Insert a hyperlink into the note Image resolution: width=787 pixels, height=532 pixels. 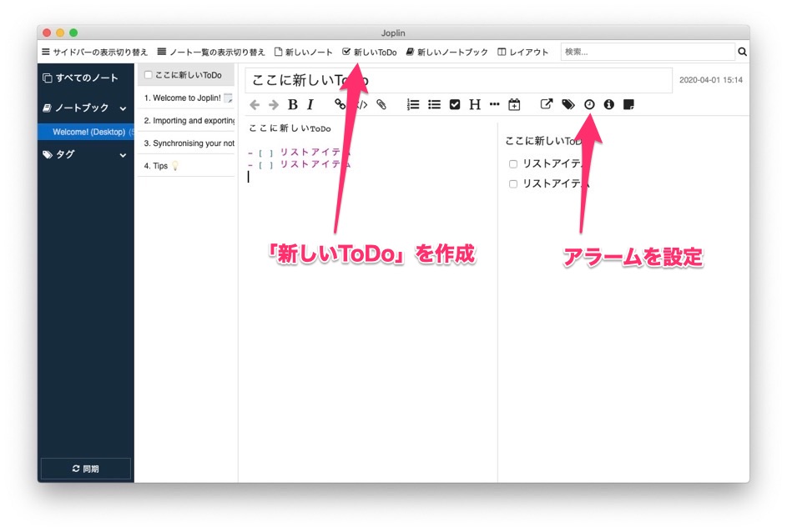pyautogui.click(x=340, y=104)
